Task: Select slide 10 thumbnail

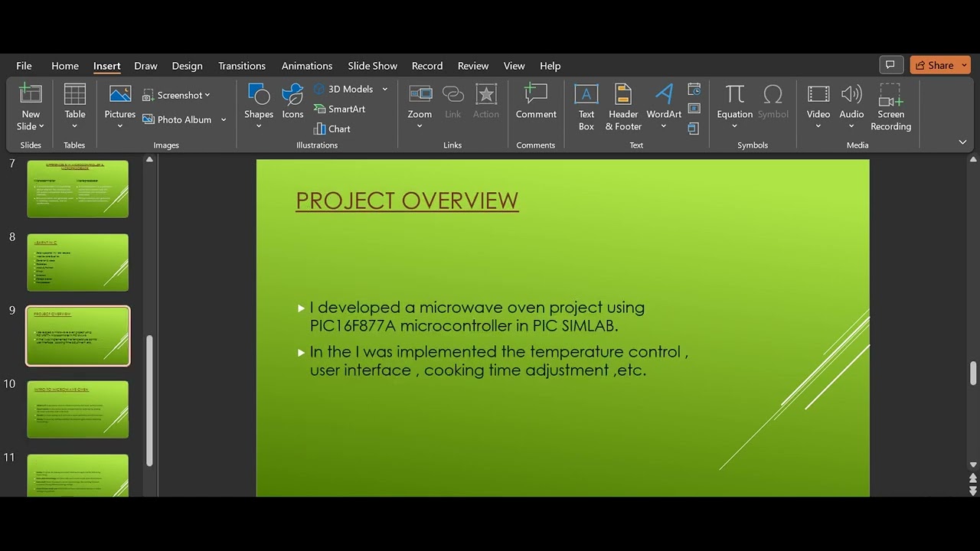Action: pos(78,409)
